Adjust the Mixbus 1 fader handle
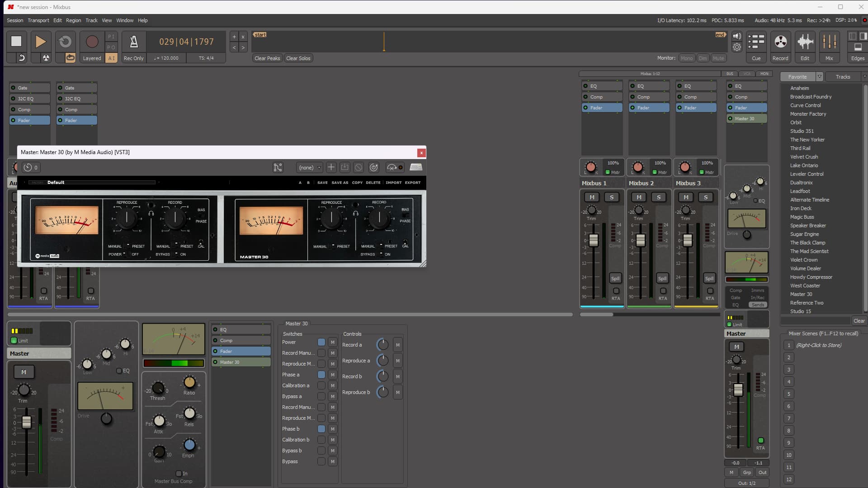This screenshot has height=488, width=868. pos(594,240)
